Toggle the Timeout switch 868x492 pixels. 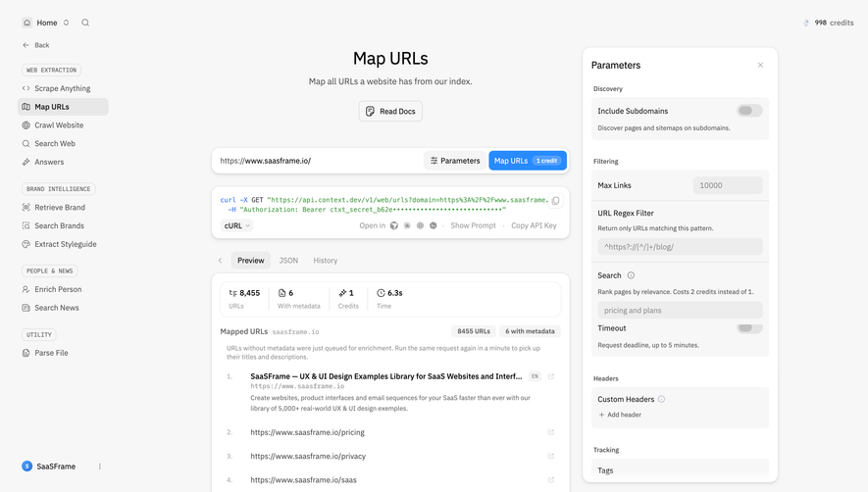point(749,327)
